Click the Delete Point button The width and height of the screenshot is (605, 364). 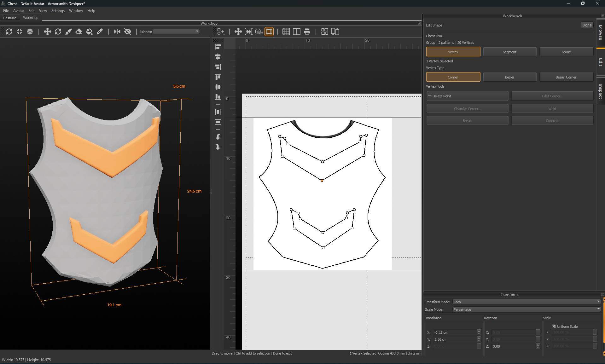coord(467,96)
